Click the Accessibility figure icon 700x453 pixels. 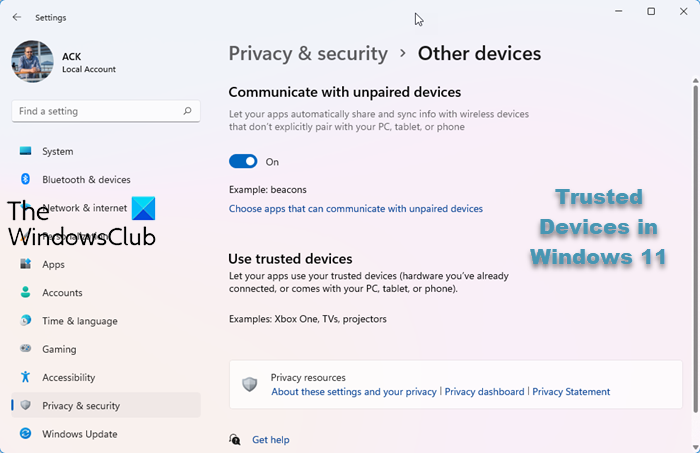click(x=25, y=377)
